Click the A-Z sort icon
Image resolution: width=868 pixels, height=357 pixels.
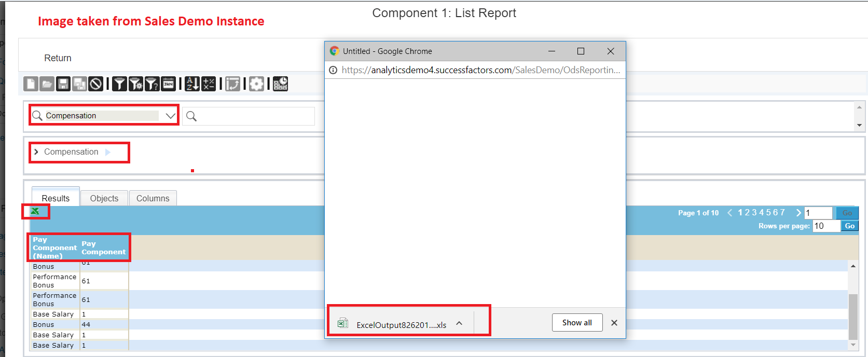192,84
